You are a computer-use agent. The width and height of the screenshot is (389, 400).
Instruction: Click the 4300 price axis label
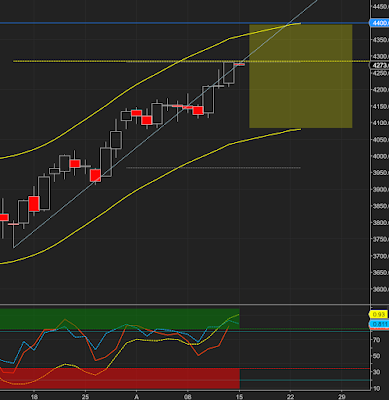click(381, 56)
